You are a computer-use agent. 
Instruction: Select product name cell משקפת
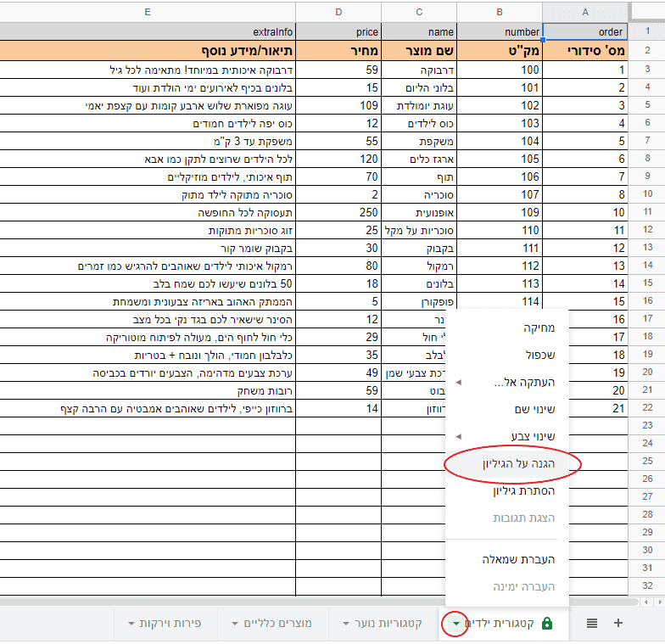[x=419, y=141]
